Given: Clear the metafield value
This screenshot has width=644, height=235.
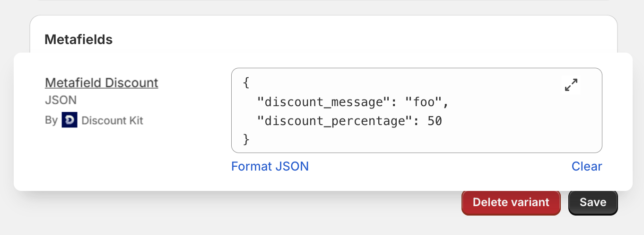Looking at the screenshot, I should (587, 166).
